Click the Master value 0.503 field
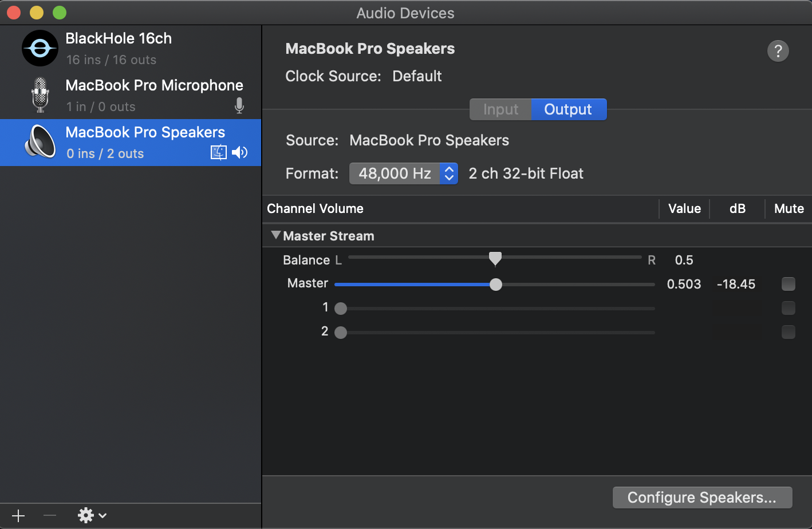 (684, 284)
